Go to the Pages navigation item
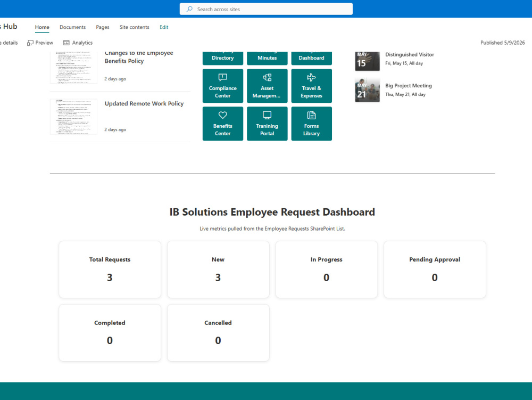 click(103, 27)
